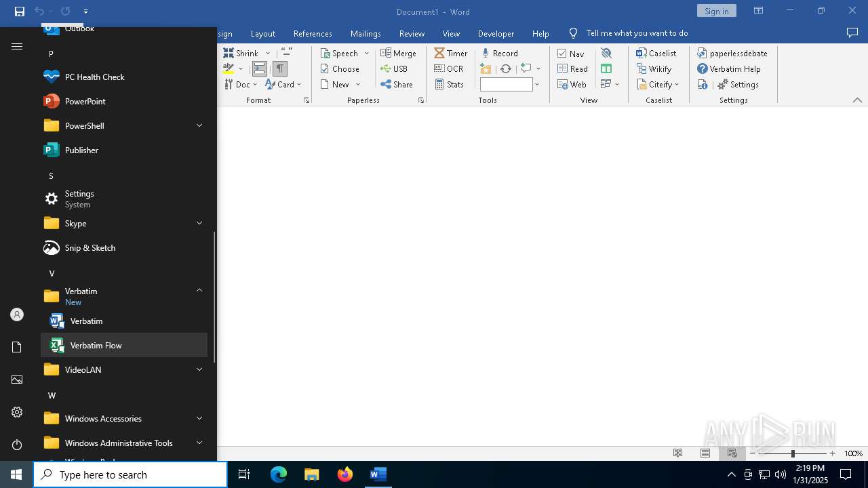This screenshot has height=488, width=868.
Task: Switch to Read view
Action: (x=573, y=68)
